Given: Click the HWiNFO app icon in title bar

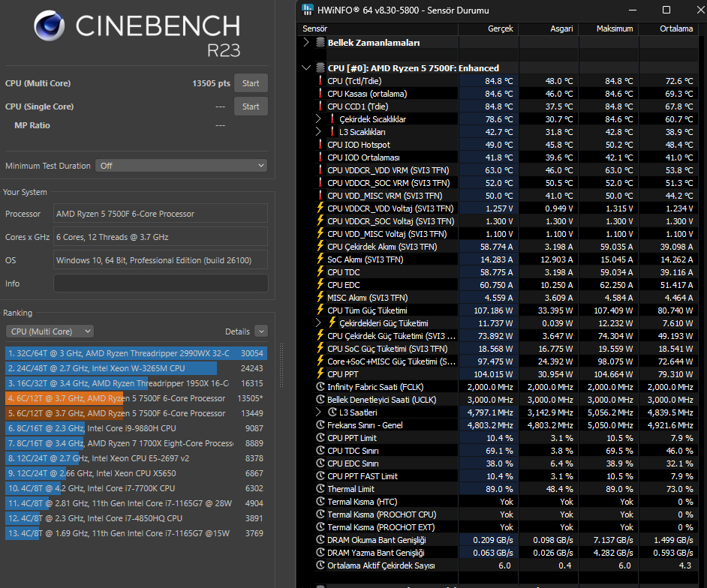Looking at the screenshot, I should pyautogui.click(x=308, y=10).
